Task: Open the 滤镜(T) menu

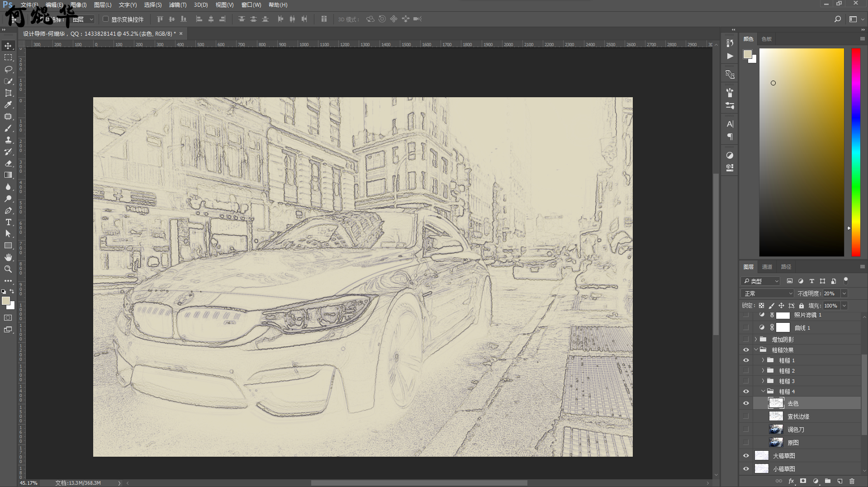Action: point(177,5)
